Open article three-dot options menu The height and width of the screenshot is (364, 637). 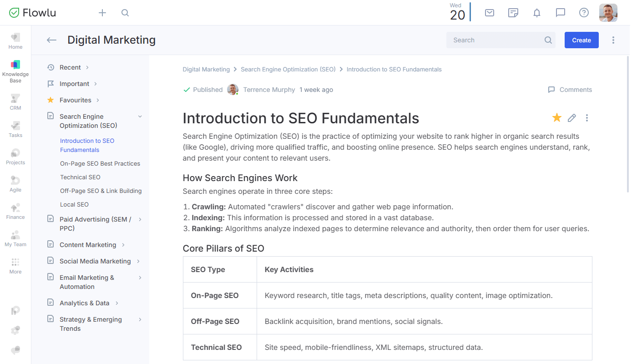(587, 118)
